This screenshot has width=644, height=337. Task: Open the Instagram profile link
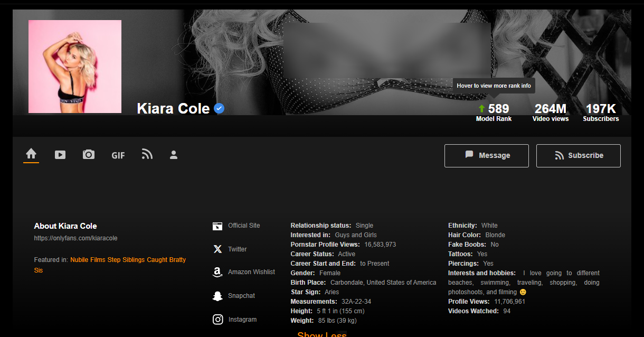(x=242, y=320)
